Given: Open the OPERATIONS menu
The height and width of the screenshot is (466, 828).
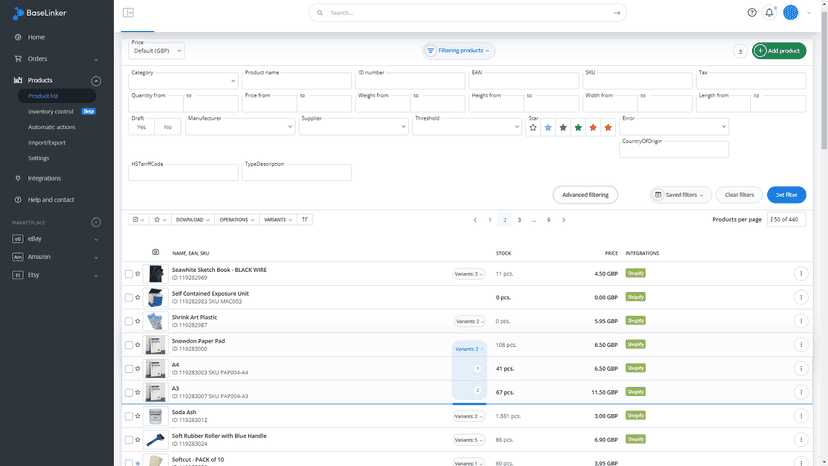Looking at the screenshot, I should (x=237, y=219).
